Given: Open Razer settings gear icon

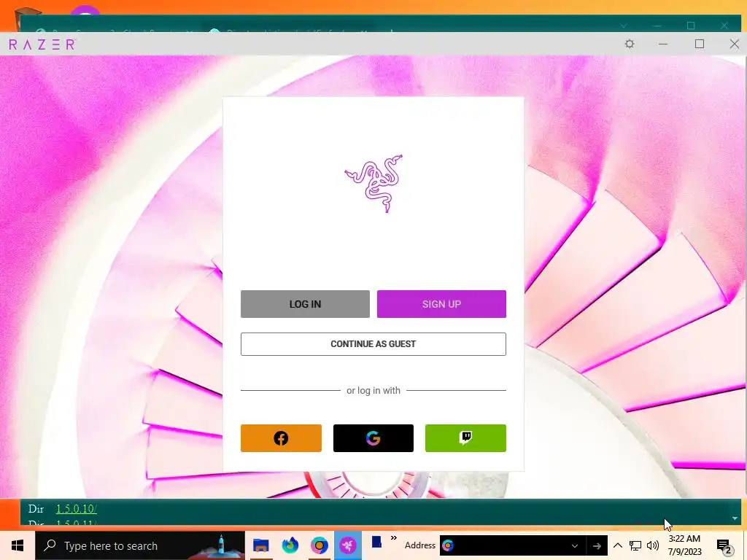Looking at the screenshot, I should click(630, 44).
